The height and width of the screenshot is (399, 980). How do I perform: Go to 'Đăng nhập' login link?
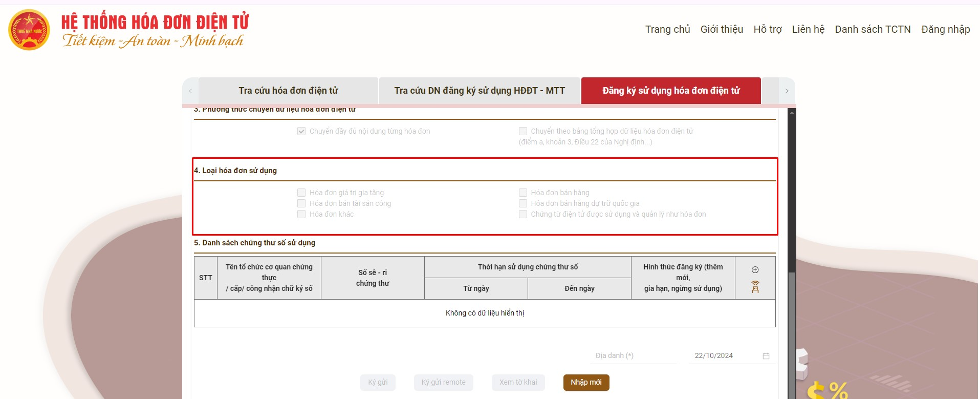click(x=945, y=29)
